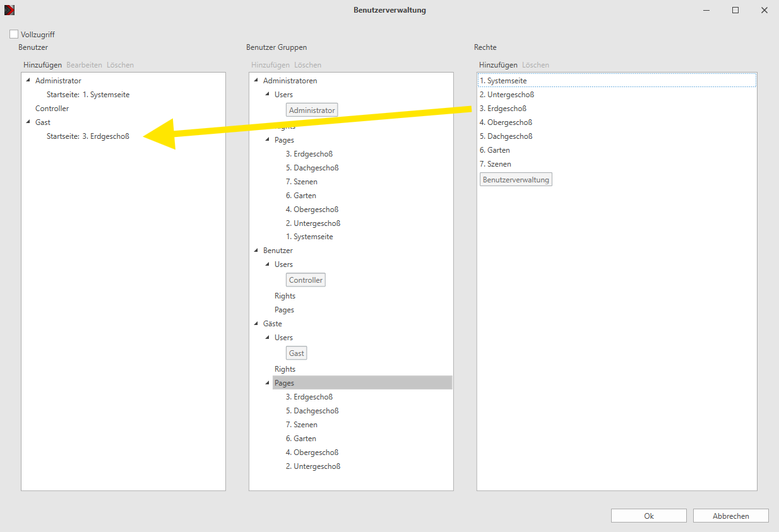Select 1. Systemseite in the Rechte list

pyautogui.click(x=617, y=81)
